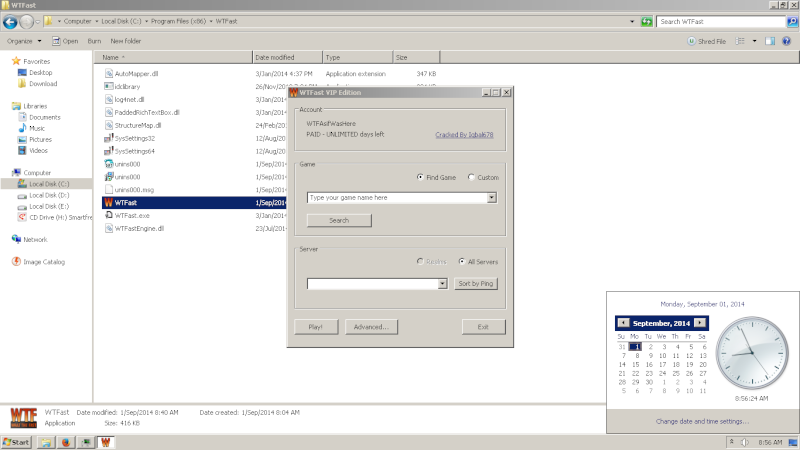
Task: Select the idclibrary file
Action: coord(127,86)
